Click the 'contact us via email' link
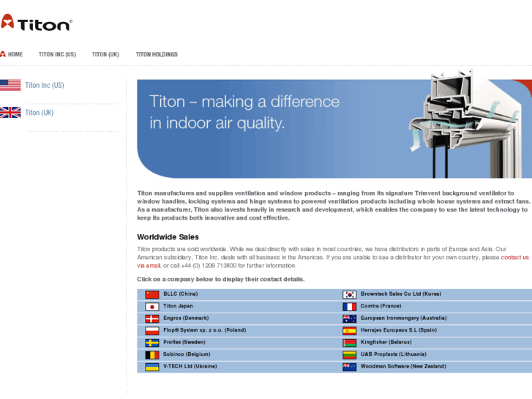Screen dimensions: 532x399 pos(514,258)
